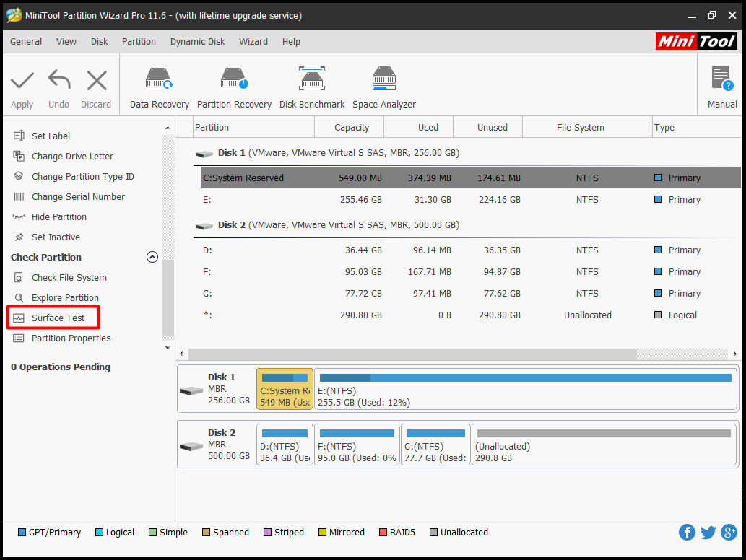Select the F: partition row
Image resolution: width=746 pixels, height=560 pixels.
pos(470,272)
